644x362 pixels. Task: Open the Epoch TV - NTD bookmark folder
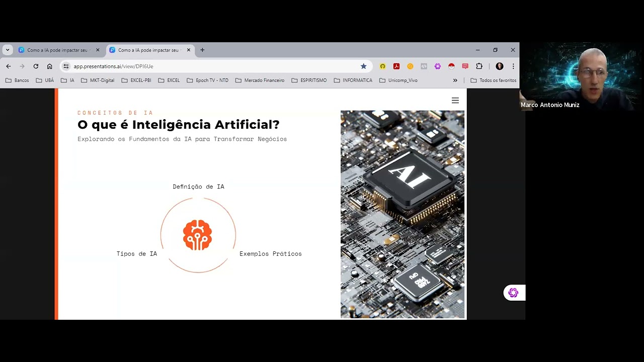pos(207,80)
